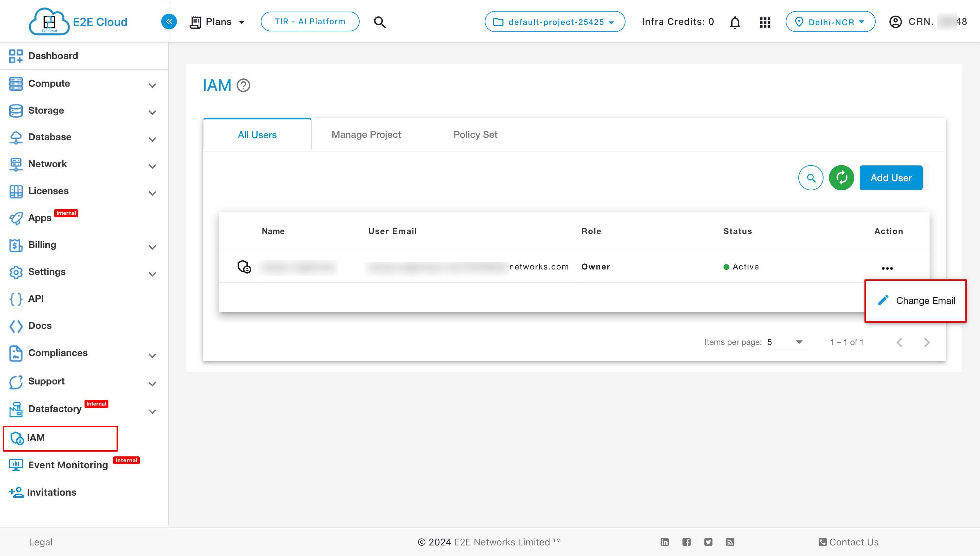This screenshot has height=556, width=980.
Task: Open IAM in the sidebar
Action: tap(60, 438)
